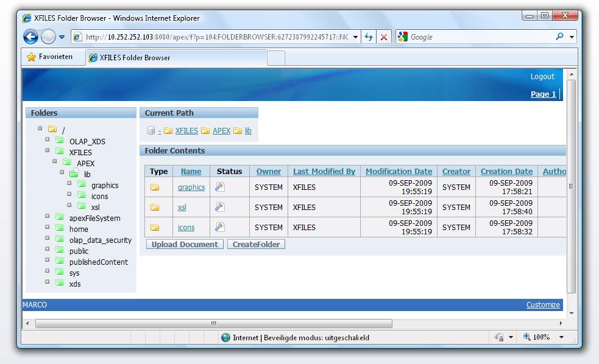Open the zoom level dropdown arrow
The image size is (599, 364).
pyautogui.click(x=561, y=337)
